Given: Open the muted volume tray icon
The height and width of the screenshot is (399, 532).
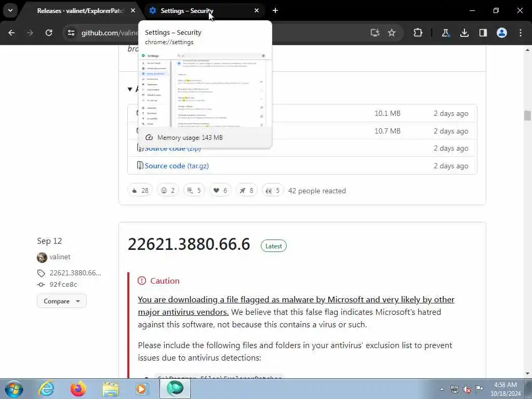Looking at the screenshot, I should click(467, 390).
